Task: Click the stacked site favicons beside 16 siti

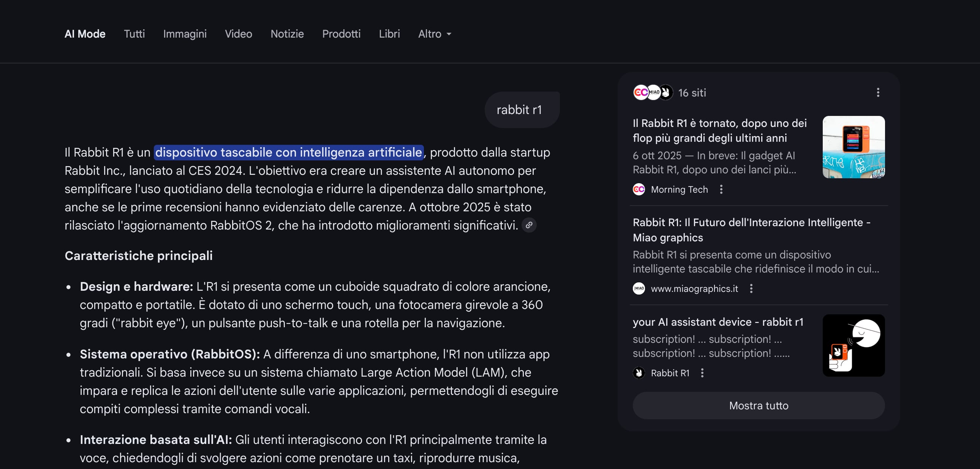Action: pyautogui.click(x=653, y=92)
